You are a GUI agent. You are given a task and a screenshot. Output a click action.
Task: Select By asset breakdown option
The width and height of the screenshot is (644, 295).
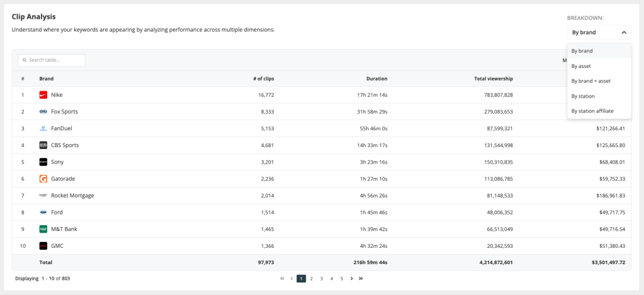(599, 66)
